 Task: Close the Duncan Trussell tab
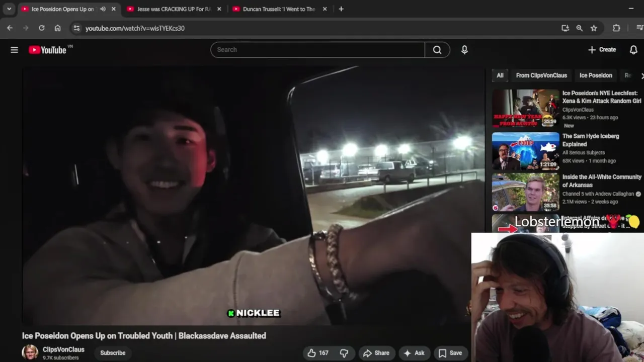(x=325, y=9)
